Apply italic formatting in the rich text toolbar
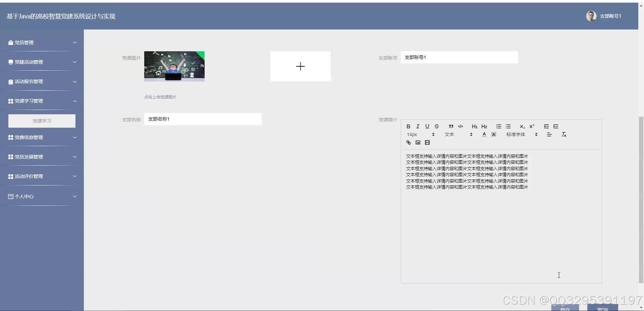This screenshot has height=311, width=644. (x=418, y=126)
